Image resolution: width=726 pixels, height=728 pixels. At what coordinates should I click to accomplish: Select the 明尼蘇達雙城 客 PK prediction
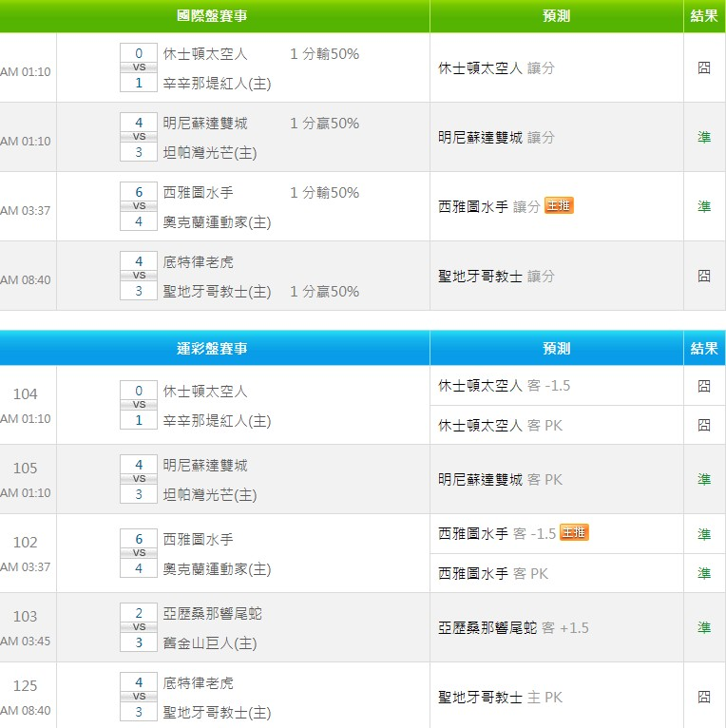pos(500,480)
